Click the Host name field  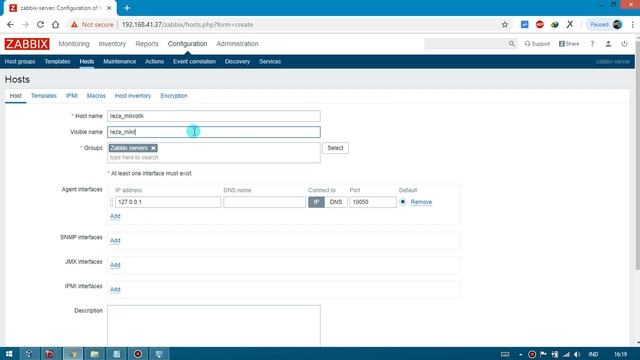214,116
